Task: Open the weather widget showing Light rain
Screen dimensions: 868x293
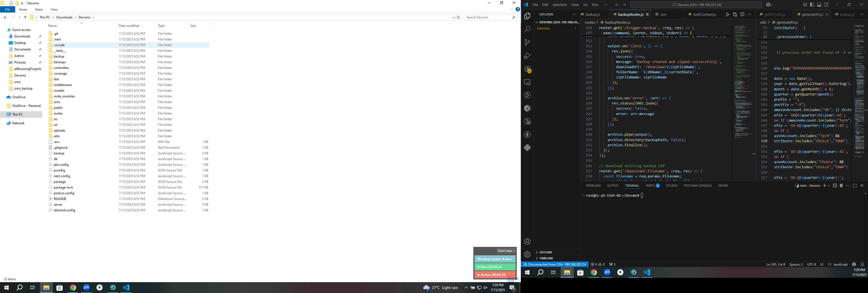Action: pos(441,288)
